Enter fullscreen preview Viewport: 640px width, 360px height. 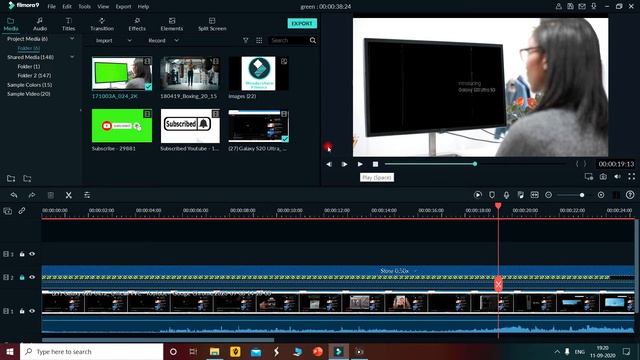(631, 176)
